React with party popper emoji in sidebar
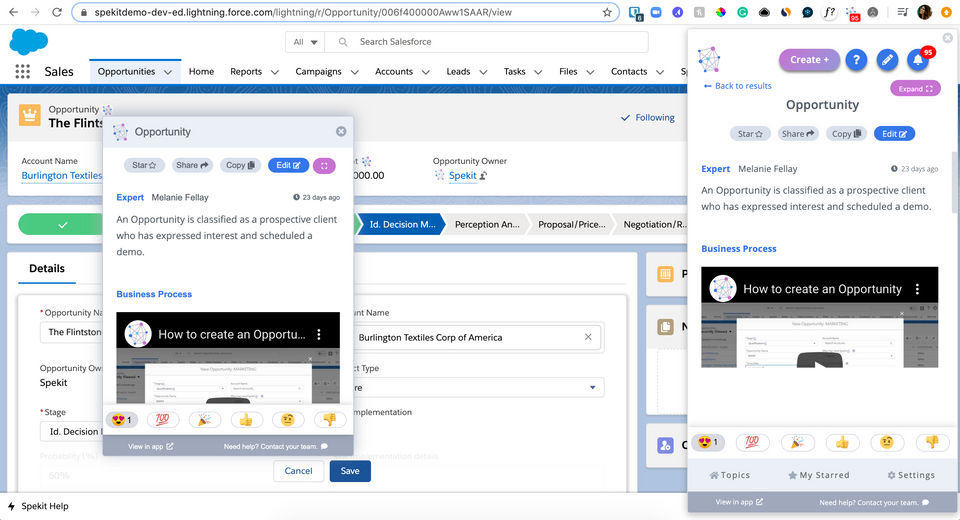 797,442
